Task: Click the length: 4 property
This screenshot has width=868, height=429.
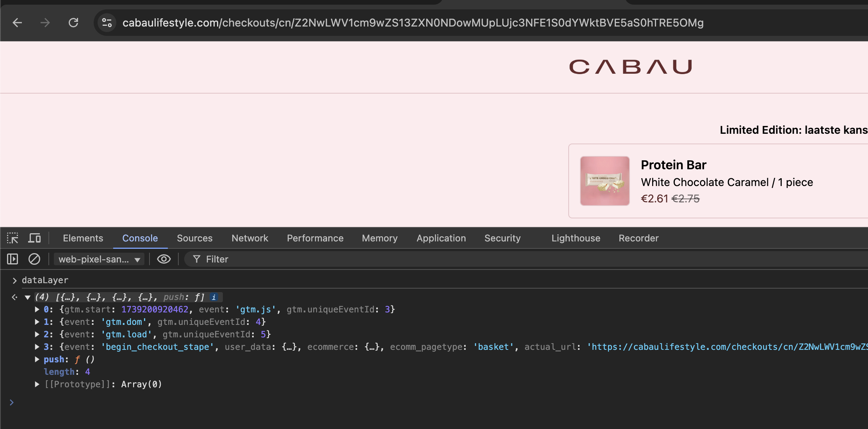Action: click(x=67, y=372)
